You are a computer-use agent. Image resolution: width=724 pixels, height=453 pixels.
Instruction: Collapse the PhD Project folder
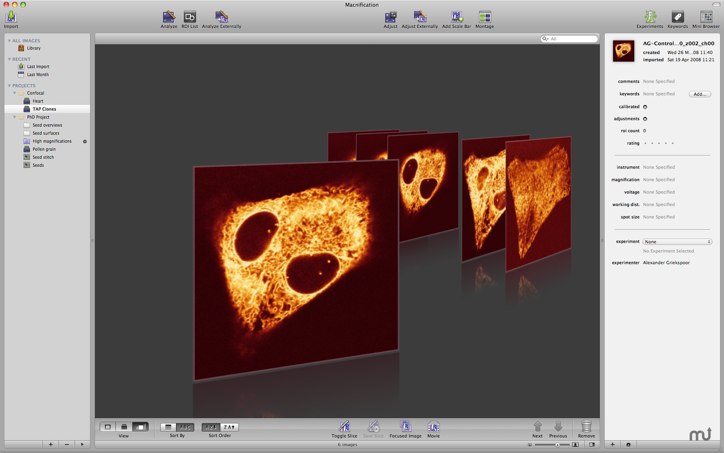14,117
